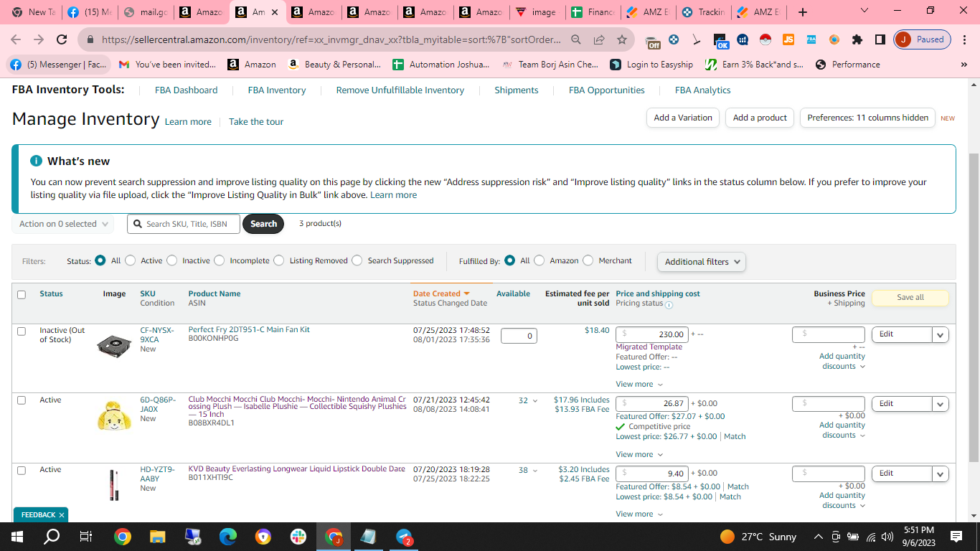Click the zoom magnifier icon in address bar

click(576, 39)
